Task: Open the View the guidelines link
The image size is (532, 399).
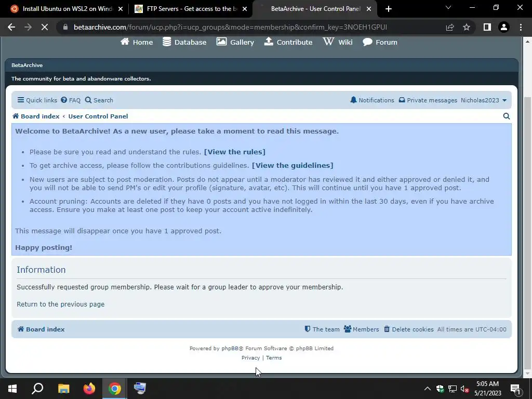Action: [292, 165]
